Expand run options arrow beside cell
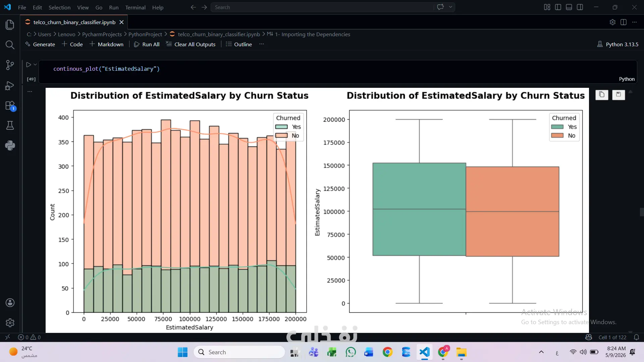 (35, 65)
